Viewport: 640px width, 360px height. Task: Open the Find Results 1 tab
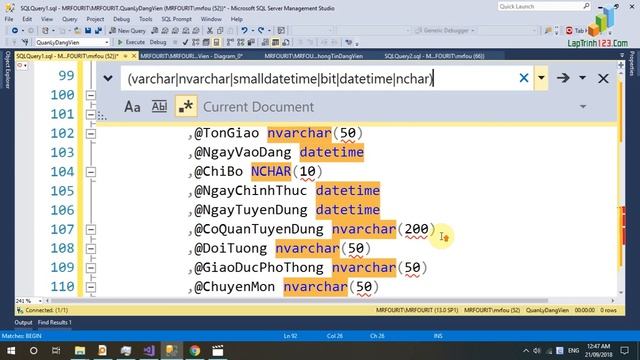tap(55, 322)
